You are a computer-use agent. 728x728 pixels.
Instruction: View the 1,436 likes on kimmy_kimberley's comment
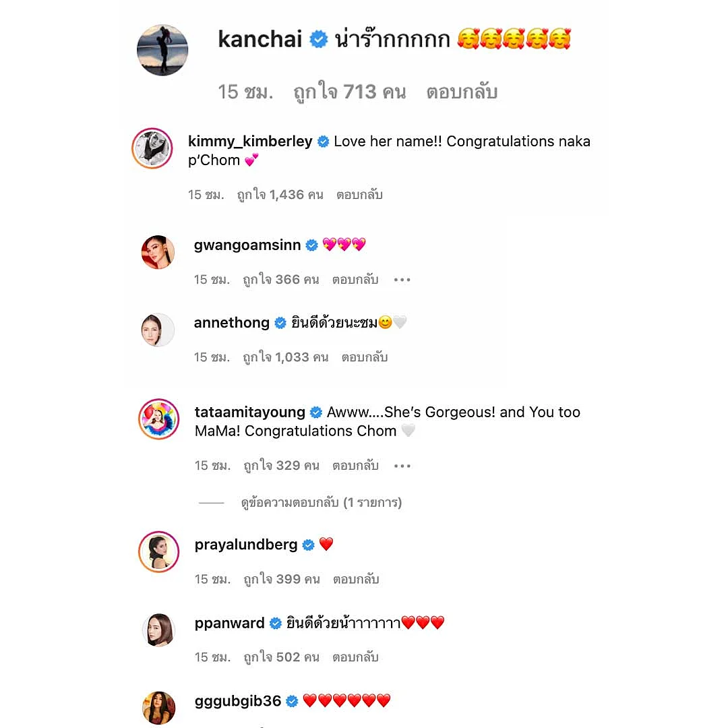point(280,195)
